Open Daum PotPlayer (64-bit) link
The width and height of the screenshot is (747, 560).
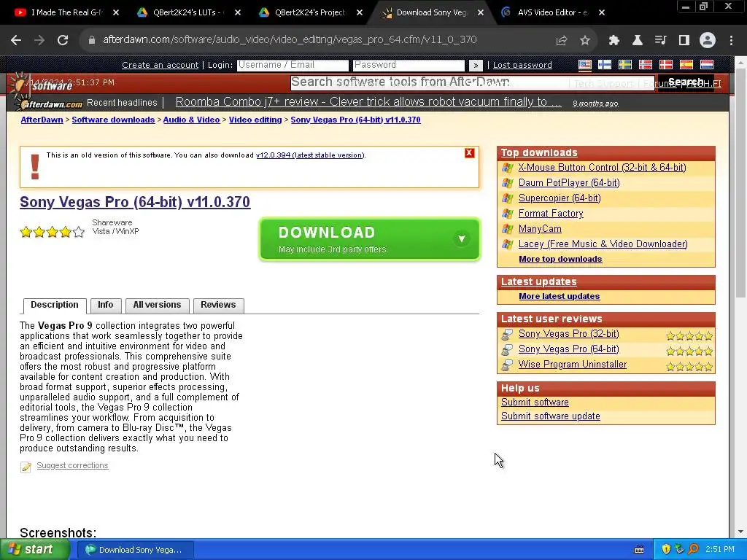pyautogui.click(x=569, y=183)
